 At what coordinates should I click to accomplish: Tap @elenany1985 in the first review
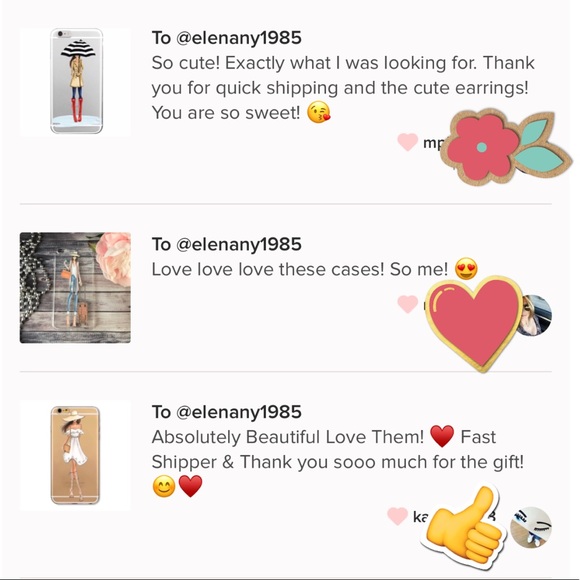coord(239,38)
